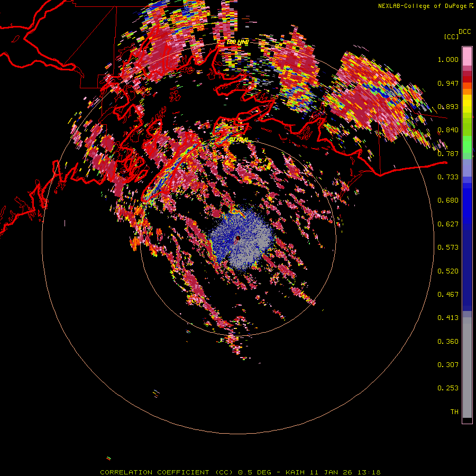Click the 0.733 legend value
This screenshot has width=476, height=476.
pyautogui.click(x=448, y=177)
